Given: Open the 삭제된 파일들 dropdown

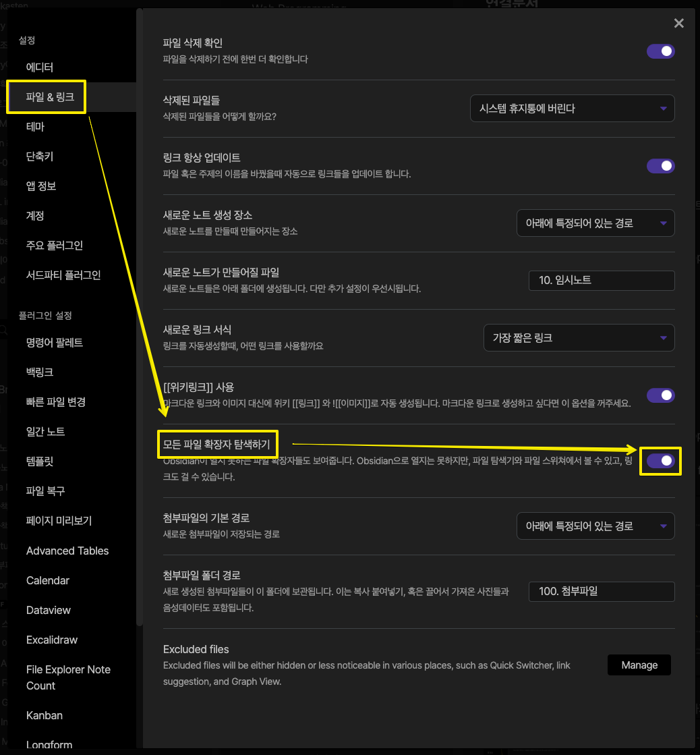Looking at the screenshot, I should (572, 108).
